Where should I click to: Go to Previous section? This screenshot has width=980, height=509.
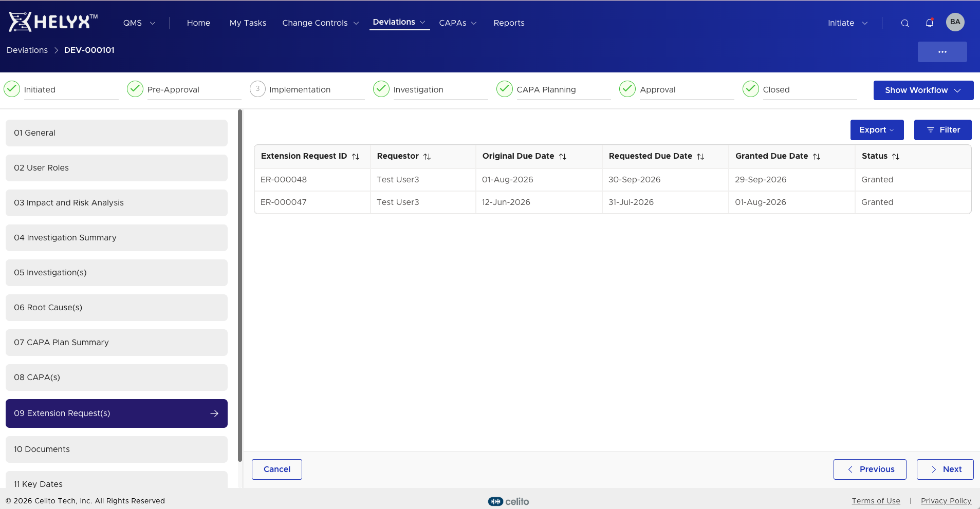[x=870, y=469]
